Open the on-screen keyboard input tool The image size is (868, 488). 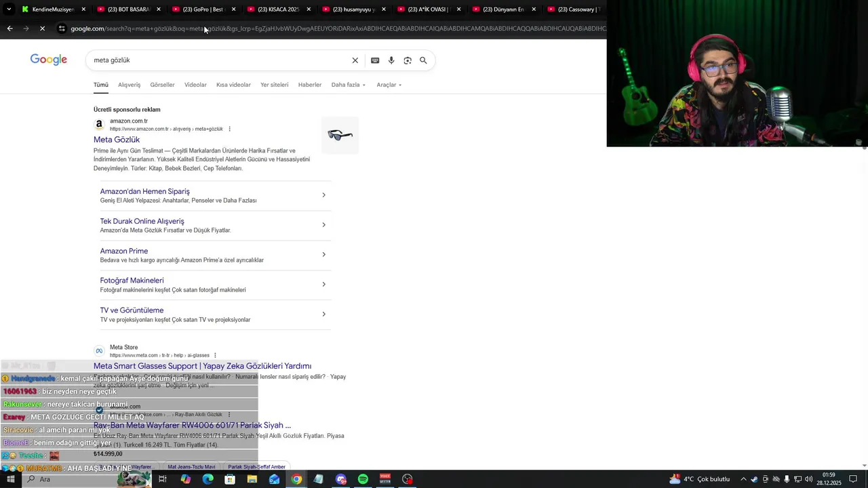coord(375,60)
